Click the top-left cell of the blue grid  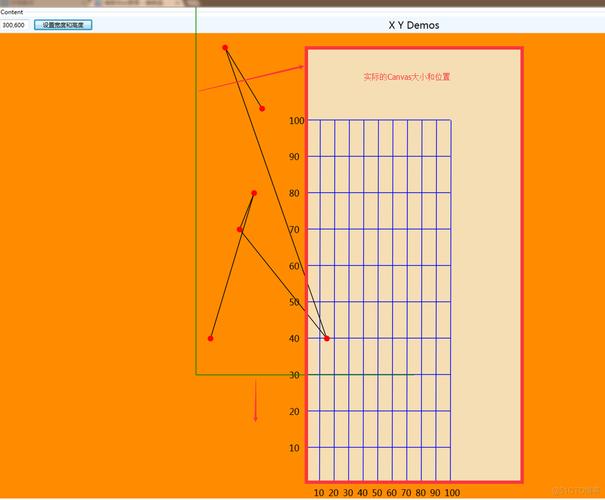[313, 138]
